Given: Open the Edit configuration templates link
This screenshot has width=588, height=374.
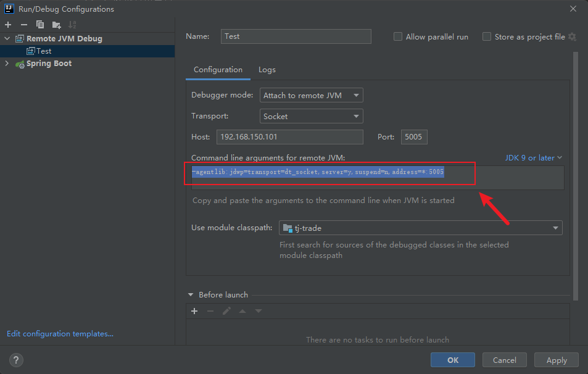Looking at the screenshot, I should tap(60, 334).
